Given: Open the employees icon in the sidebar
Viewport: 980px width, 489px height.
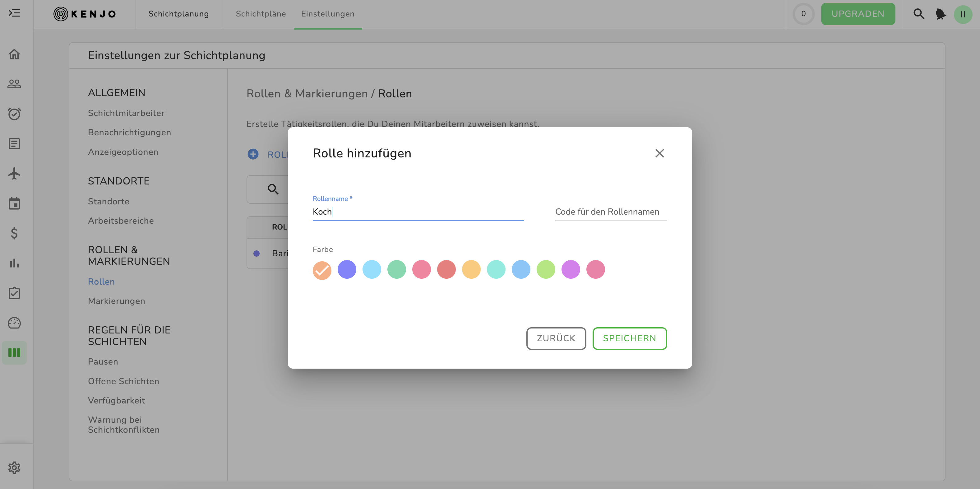Looking at the screenshot, I should click(x=14, y=84).
